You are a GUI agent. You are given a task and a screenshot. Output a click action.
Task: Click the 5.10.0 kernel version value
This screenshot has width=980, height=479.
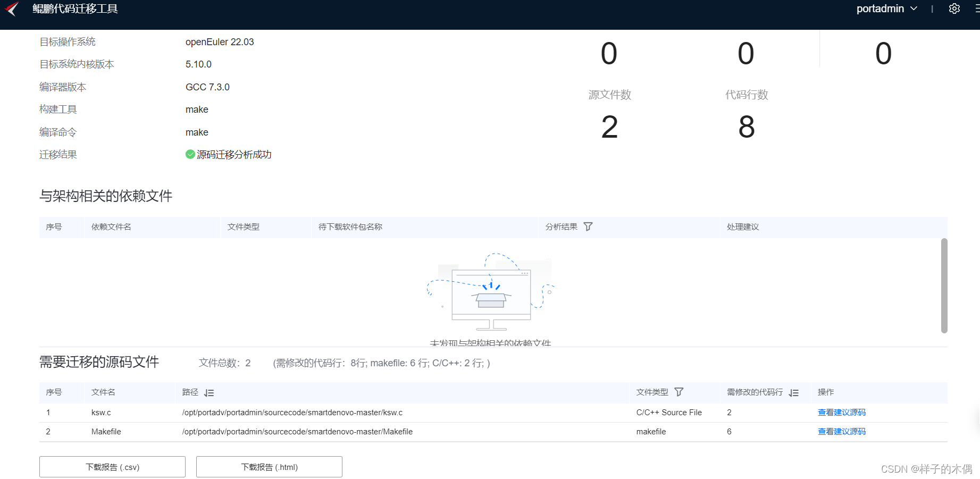(x=198, y=64)
